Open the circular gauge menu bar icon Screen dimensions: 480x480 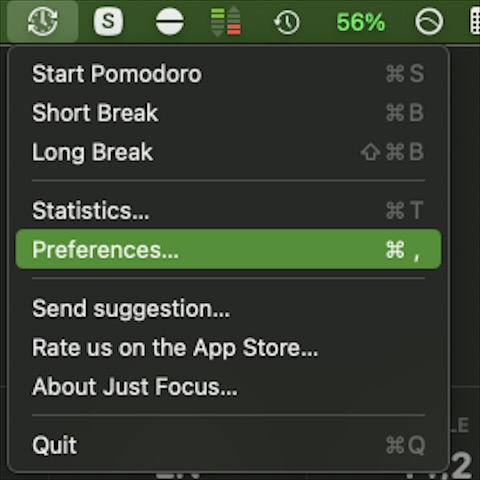(429, 22)
